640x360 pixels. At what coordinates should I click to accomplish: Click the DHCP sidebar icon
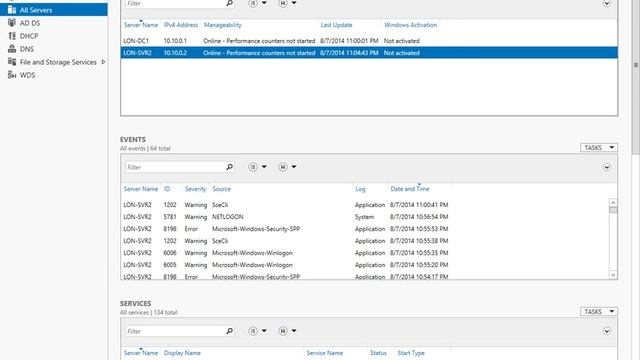pos(12,36)
